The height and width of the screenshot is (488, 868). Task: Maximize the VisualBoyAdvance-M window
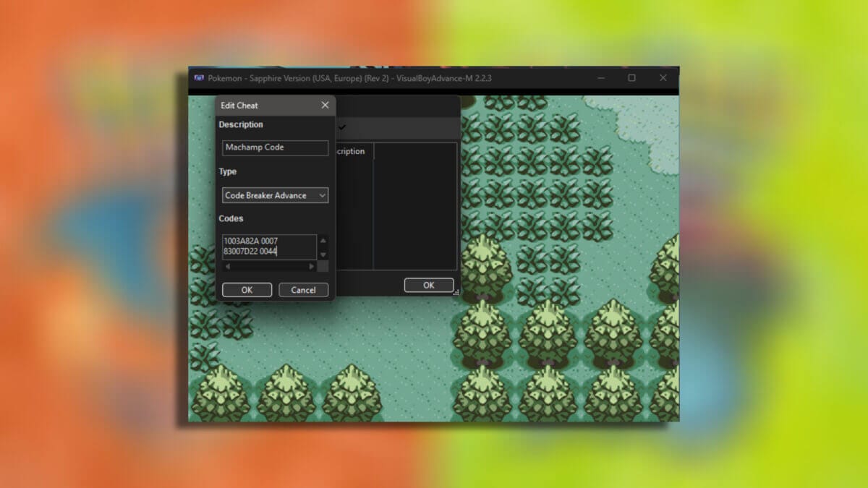[631, 78]
